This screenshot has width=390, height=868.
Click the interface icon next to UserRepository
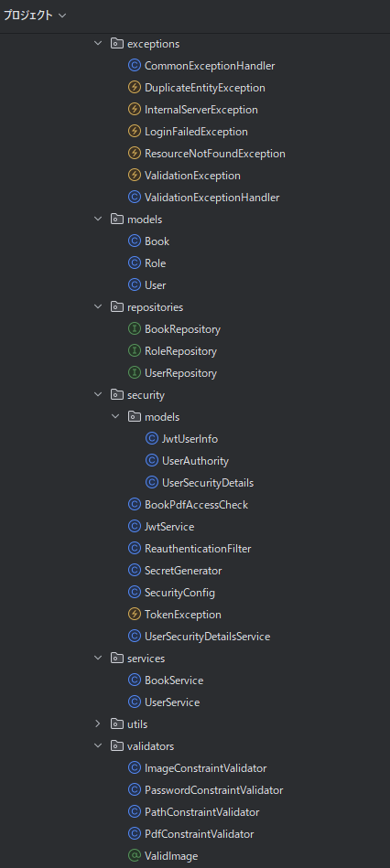pyautogui.click(x=134, y=373)
